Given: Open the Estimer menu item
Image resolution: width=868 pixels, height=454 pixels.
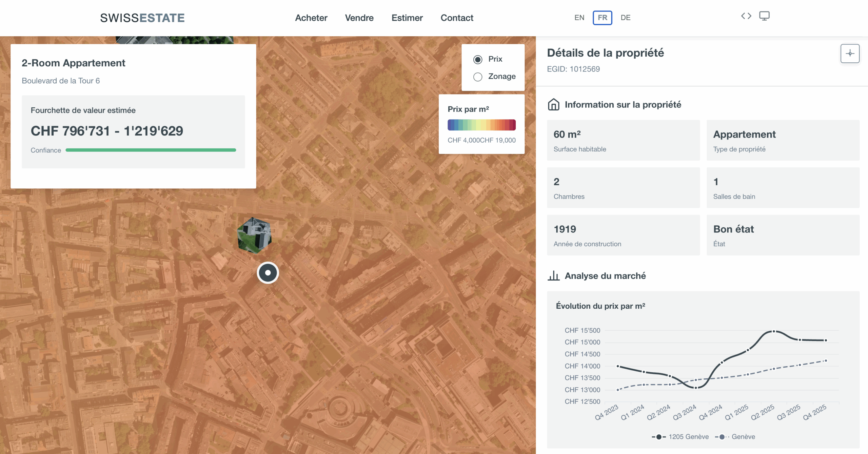Looking at the screenshot, I should click(x=407, y=18).
